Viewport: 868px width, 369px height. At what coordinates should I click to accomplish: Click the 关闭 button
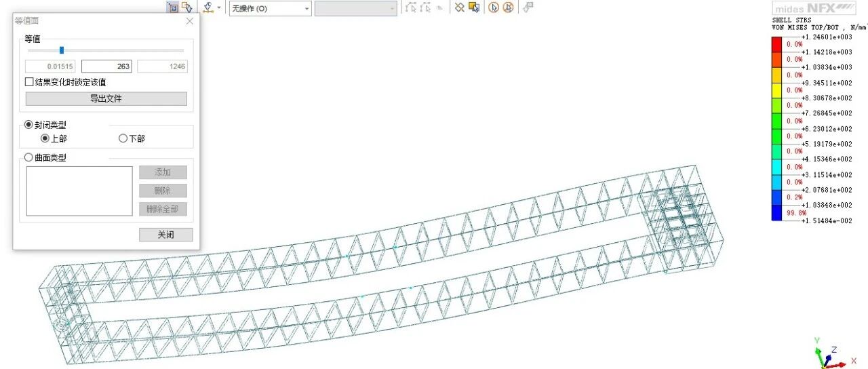166,235
